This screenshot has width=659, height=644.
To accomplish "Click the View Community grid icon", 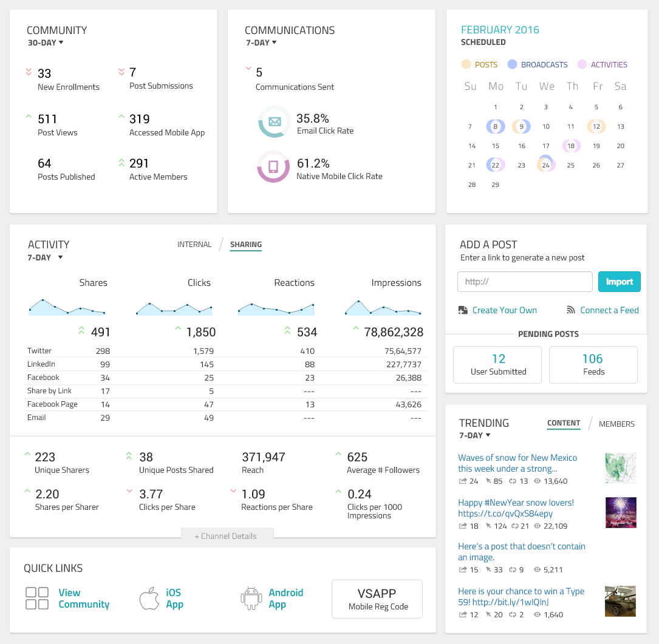I will 37,598.
